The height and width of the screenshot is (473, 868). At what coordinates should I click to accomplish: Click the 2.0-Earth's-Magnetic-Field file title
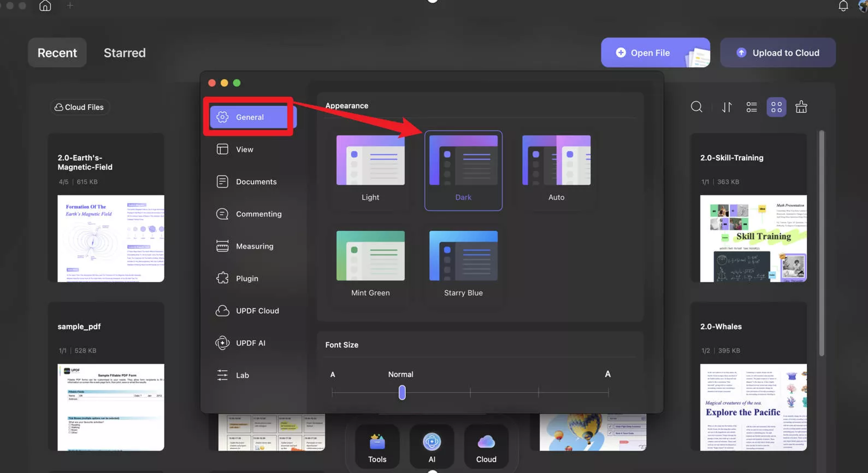tap(85, 162)
